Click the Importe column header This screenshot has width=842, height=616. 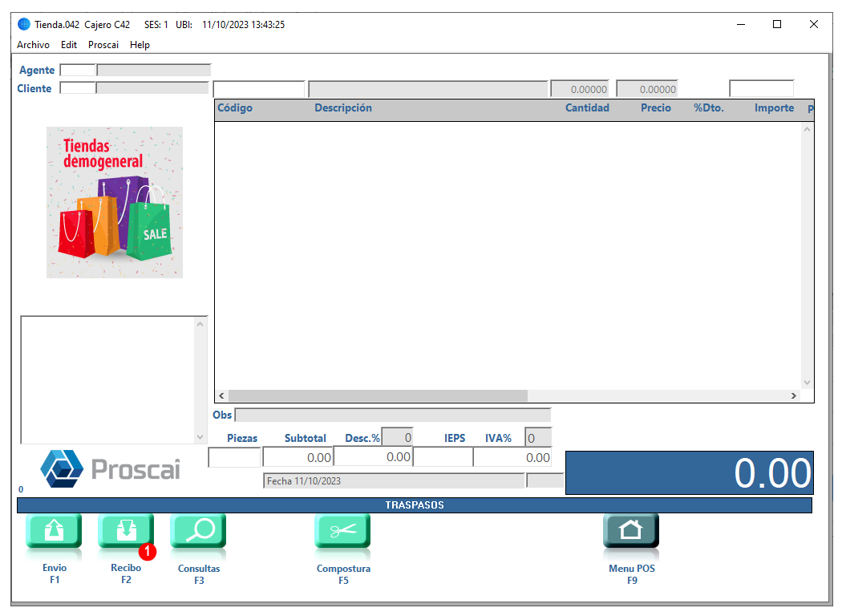(774, 108)
